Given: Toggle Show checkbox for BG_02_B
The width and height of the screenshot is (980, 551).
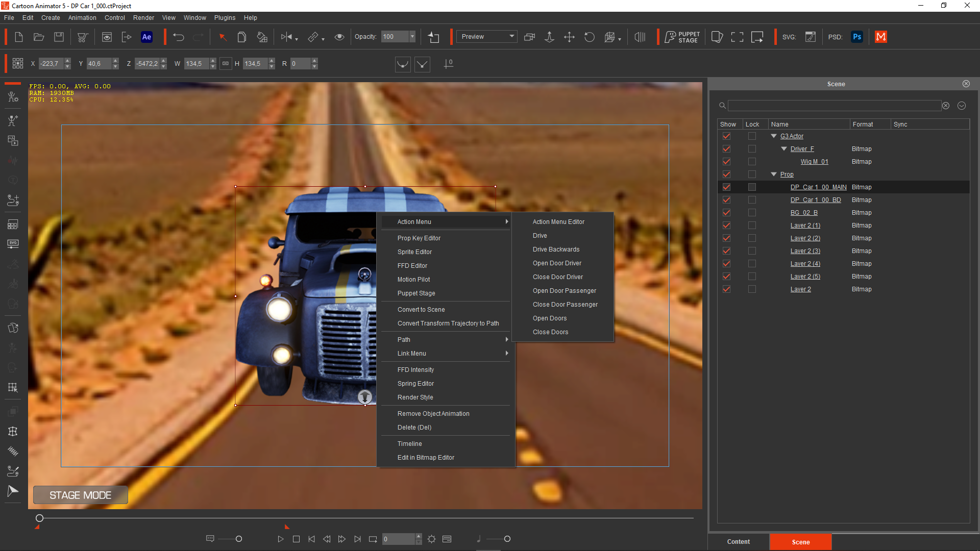Looking at the screenshot, I should point(726,213).
